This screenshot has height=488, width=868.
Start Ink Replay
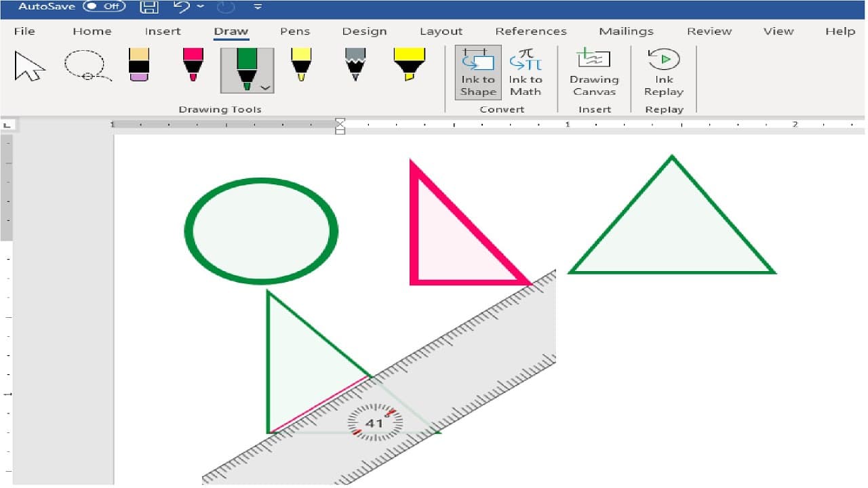pyautogui.click(x=664, y=73)
